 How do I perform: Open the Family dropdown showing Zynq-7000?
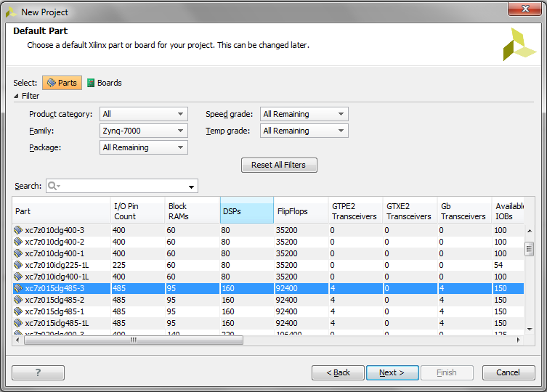pyautogui.click(x=144, y=131)
